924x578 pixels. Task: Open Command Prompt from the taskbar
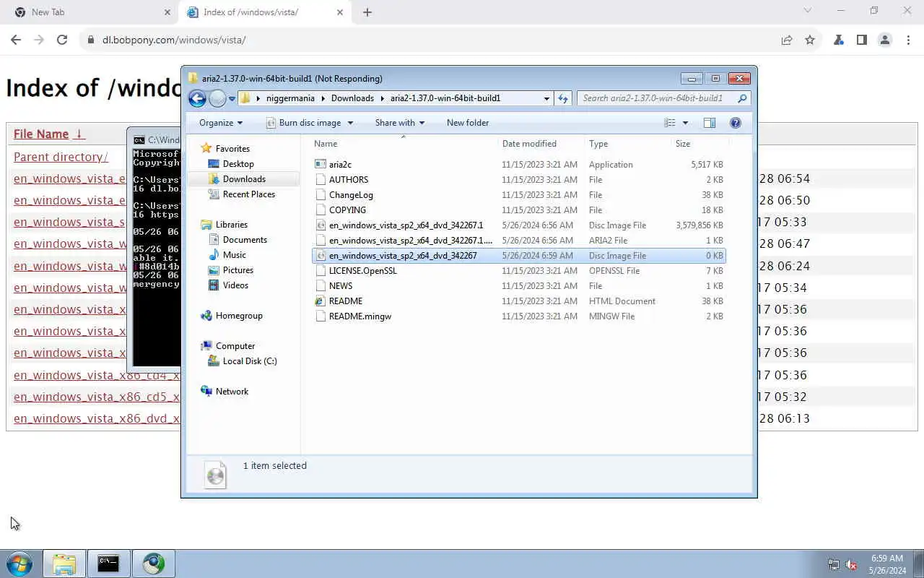pos(108,564)
